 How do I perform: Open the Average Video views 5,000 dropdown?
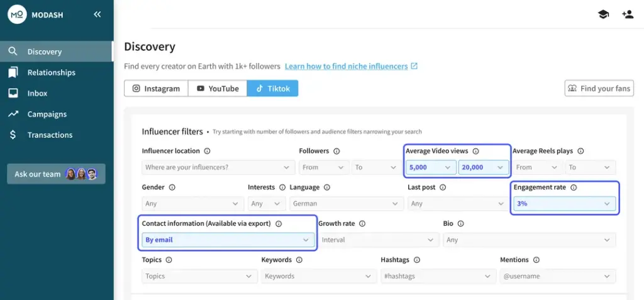pyautogui.click(x=431, y=167)
